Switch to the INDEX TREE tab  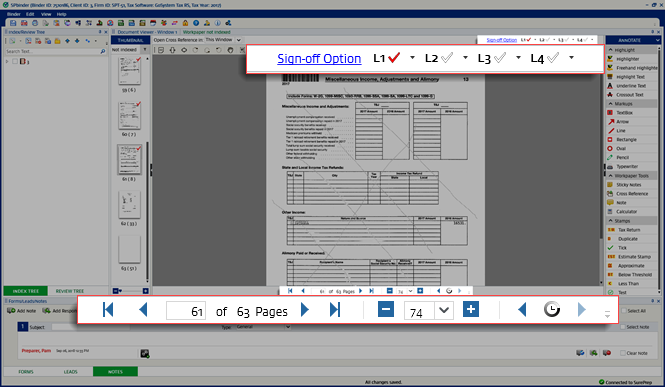pyautogui.click(x=25, y=291)
